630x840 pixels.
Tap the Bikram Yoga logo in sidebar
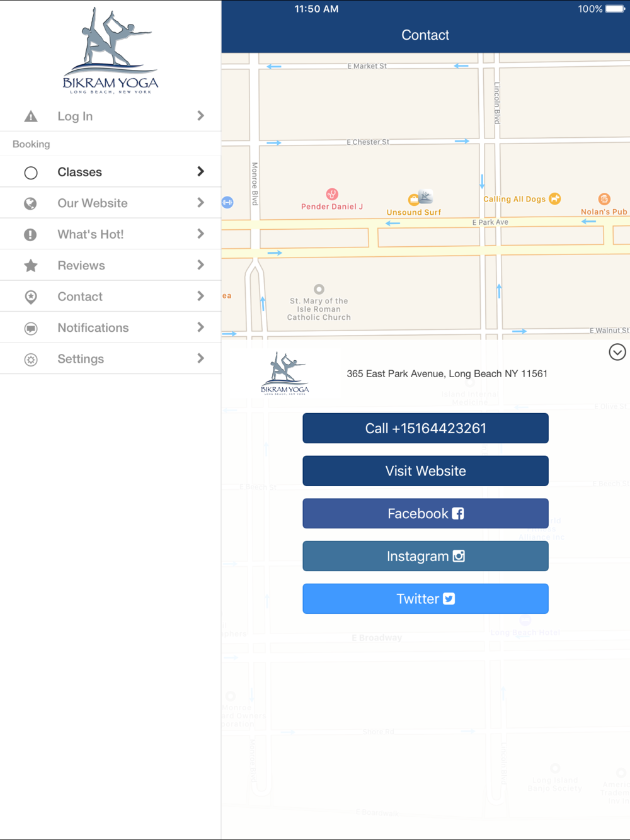(x=110, y=50)
